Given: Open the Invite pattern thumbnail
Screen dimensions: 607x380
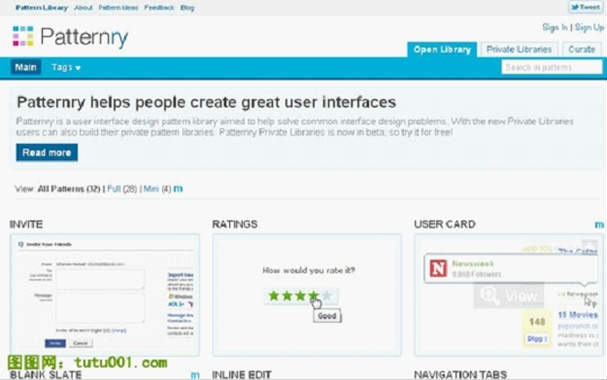Looking at the screenshot, I should (x=105, y=294).
